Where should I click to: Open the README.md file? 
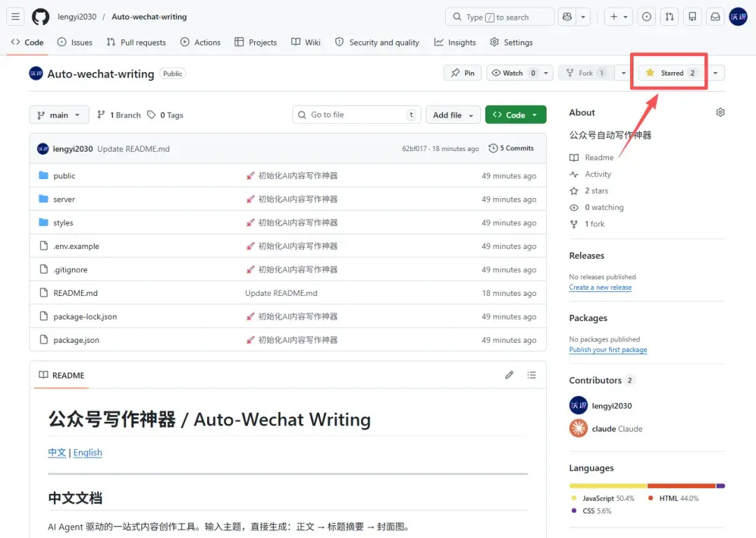coord(75,293)
